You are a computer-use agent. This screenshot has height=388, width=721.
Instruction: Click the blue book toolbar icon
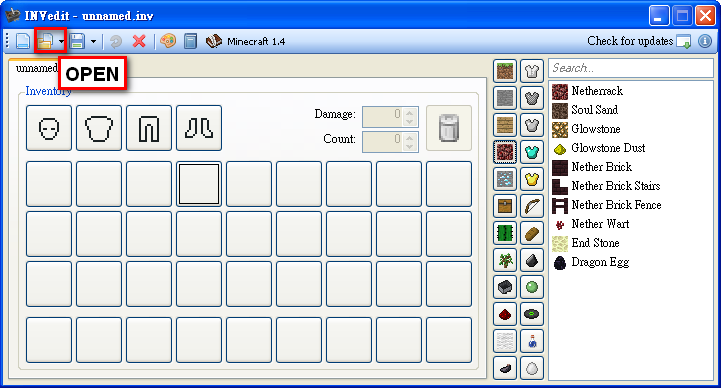click(x=190, y=41)
